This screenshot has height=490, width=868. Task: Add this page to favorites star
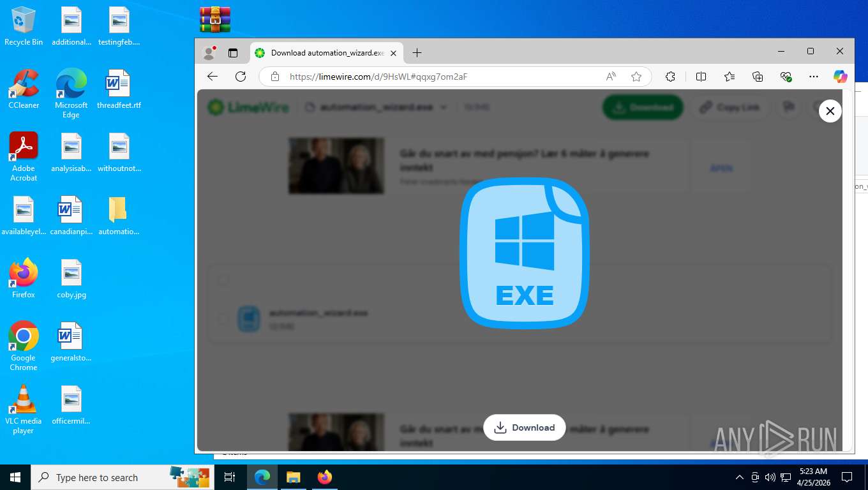point(636,77)
